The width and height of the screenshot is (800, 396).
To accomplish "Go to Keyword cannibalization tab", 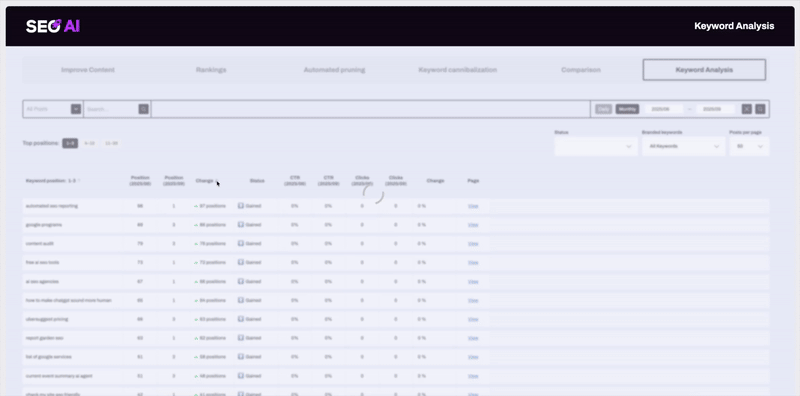I will pyautogui.click(x=458, y=70).
